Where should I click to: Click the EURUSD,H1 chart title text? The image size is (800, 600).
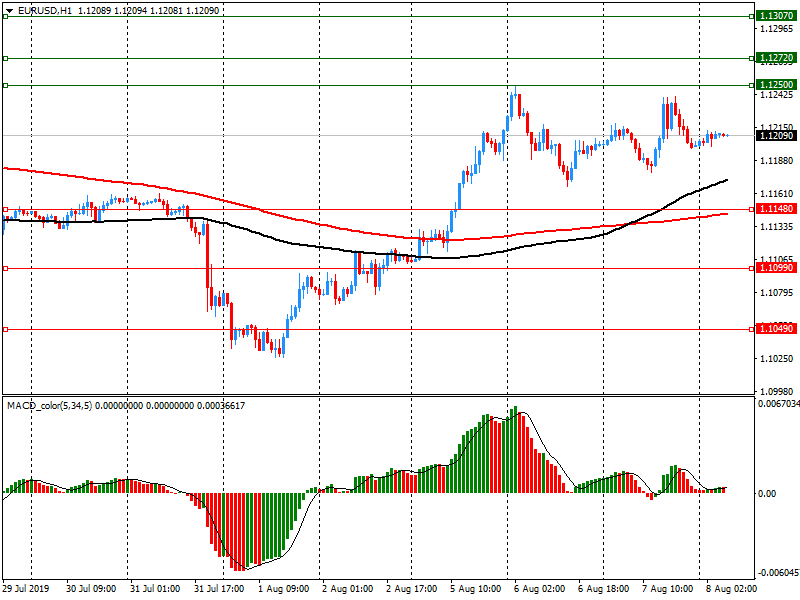45,10
